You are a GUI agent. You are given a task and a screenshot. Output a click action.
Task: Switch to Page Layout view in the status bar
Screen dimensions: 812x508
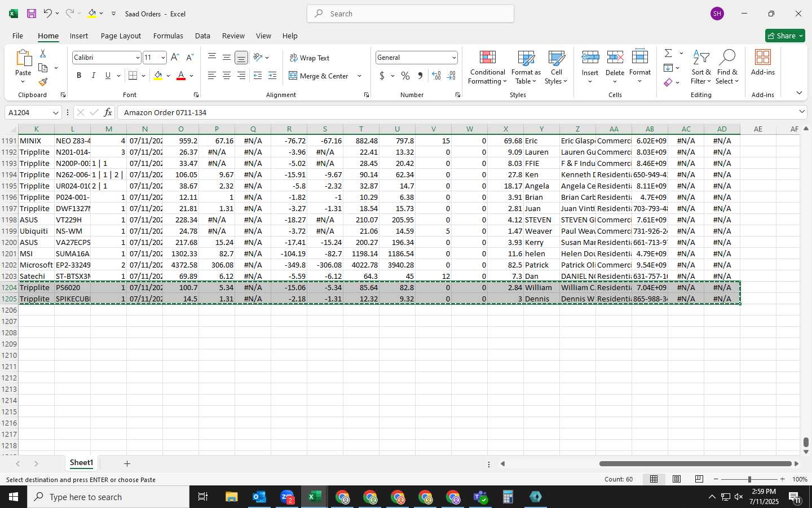click(x=677, y=479)
